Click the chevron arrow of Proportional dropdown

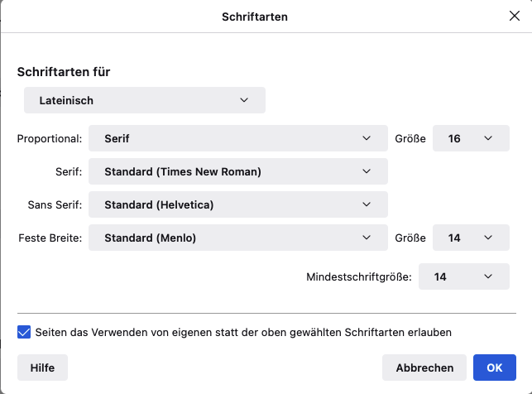point(367,138)
